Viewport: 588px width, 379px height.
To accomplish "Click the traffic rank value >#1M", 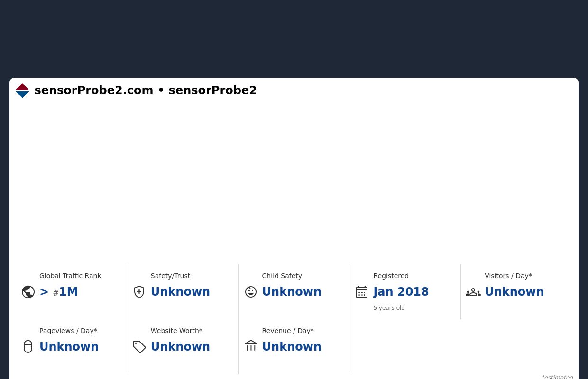I will pos(59,292).
